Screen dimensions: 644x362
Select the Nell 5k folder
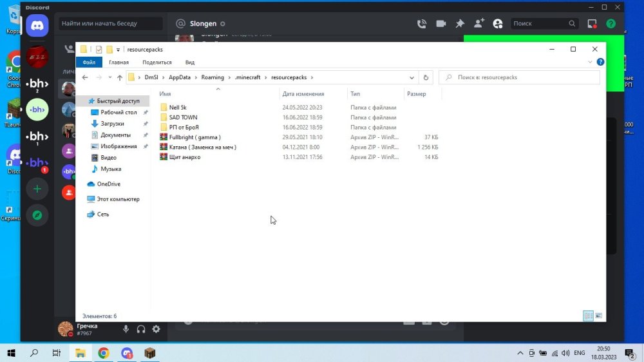[x=178, y=107]
